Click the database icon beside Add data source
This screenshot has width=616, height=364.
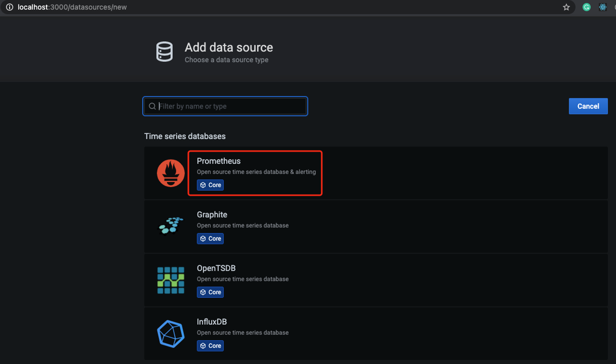[x=164, y=52]
